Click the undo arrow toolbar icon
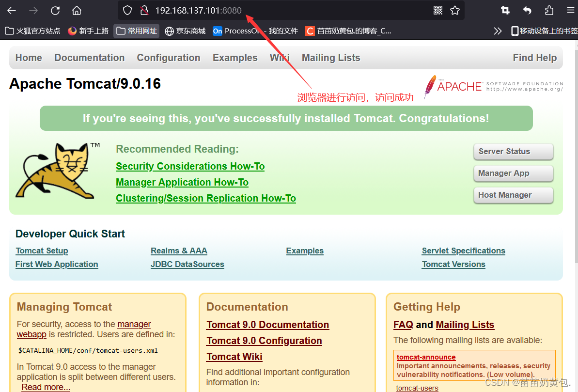The height and width of the screenshot is (392, 578). coord(527,10)
